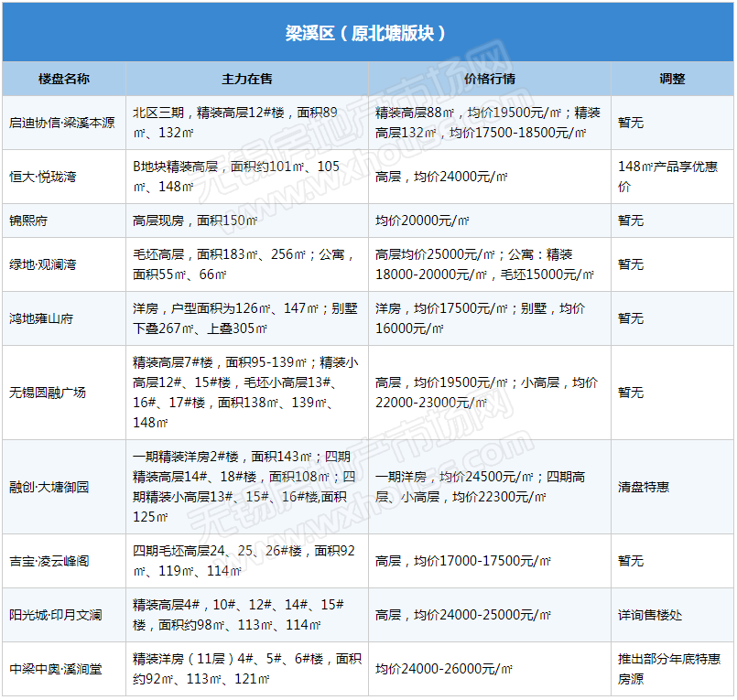Click the 恒大·悦珑湾 project name

click(x=42, y=177)
